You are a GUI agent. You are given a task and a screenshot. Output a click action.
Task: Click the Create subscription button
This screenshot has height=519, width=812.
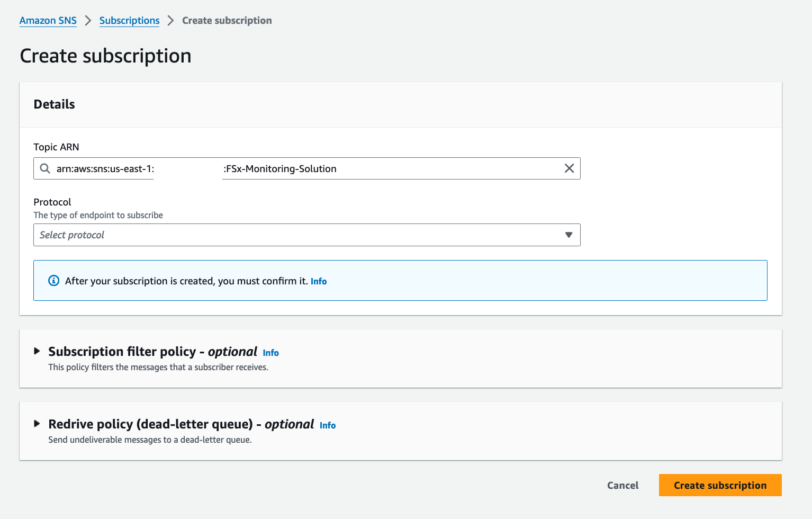(720, 485)
